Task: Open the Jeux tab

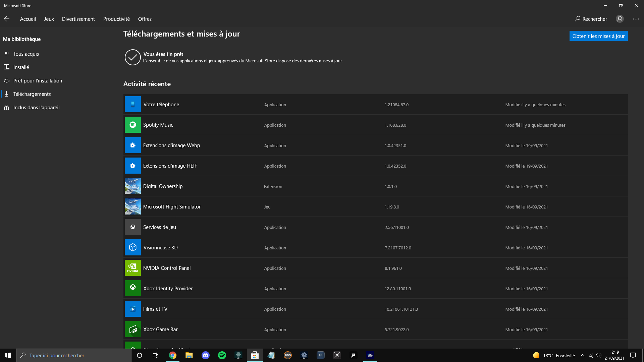Action: pyautogui.click(x=49, y=19)
